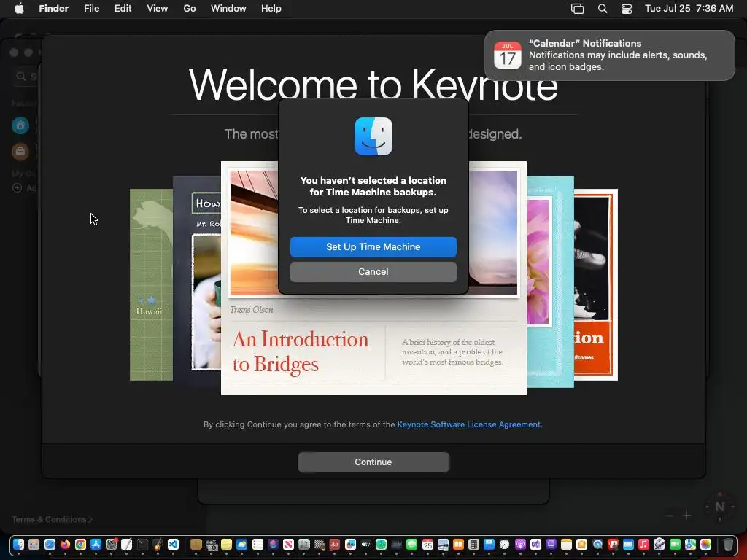Open Music from the Dock
Screen dimensions: 747x560
click(643, 544)
